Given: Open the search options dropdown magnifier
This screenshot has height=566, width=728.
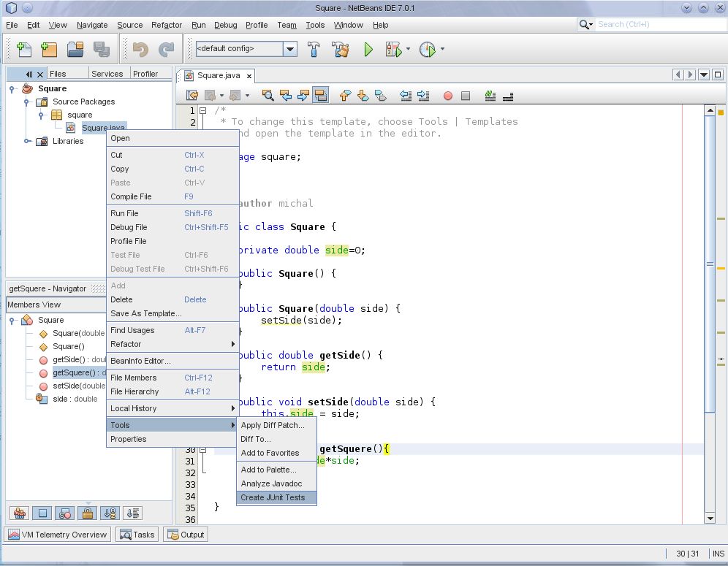Looking at the screenshot, I should pyautogui.click(x=586, y=25).
